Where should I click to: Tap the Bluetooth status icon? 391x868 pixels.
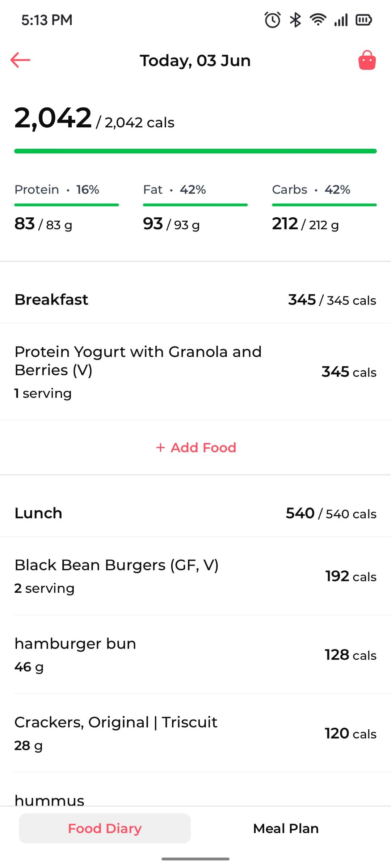click(295, 20)
